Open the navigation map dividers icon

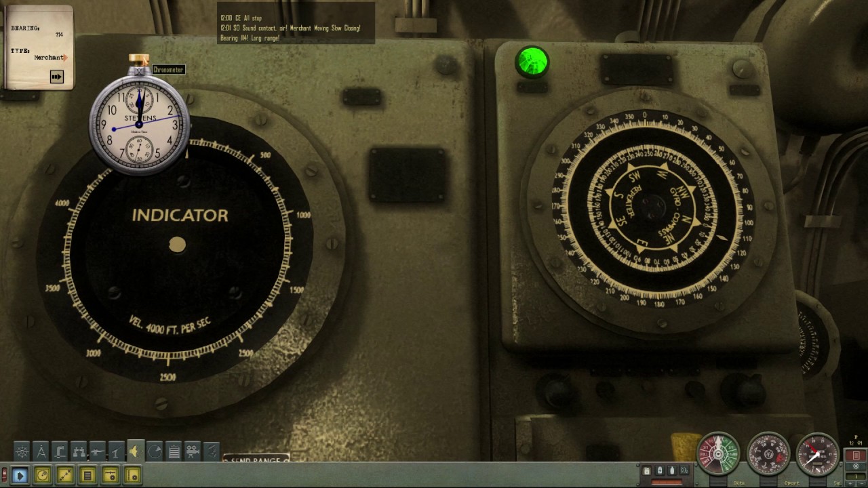[41, 451]
